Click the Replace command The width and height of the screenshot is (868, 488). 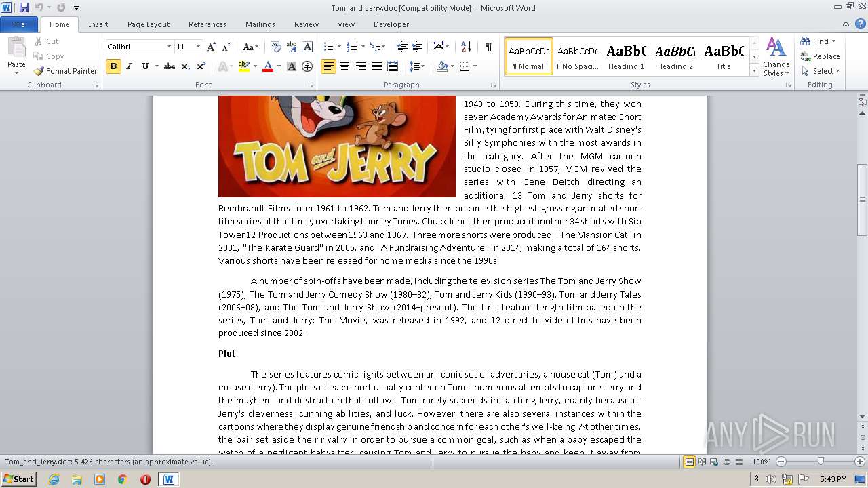pos(820,56)
